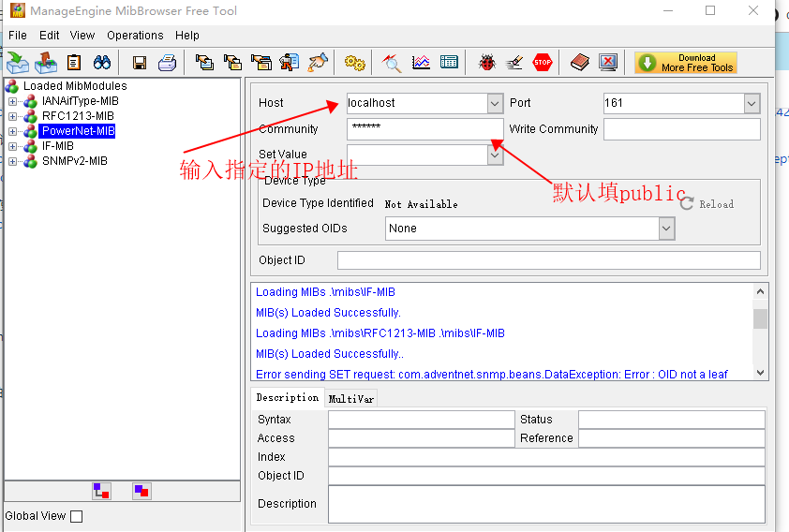Open the settings gears icon
The width and height of the screenshot is (789, 532).
[355, 63]
